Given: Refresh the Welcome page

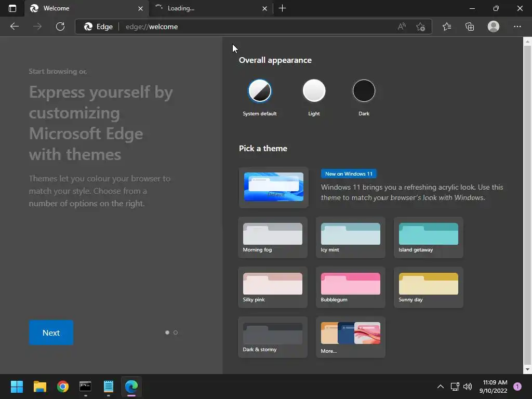Looking at the screenshot, I should 60,26.
